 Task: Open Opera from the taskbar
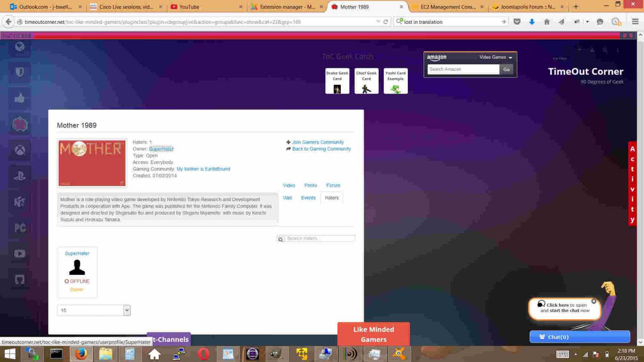pyautogui.click(x=203, y=354)
